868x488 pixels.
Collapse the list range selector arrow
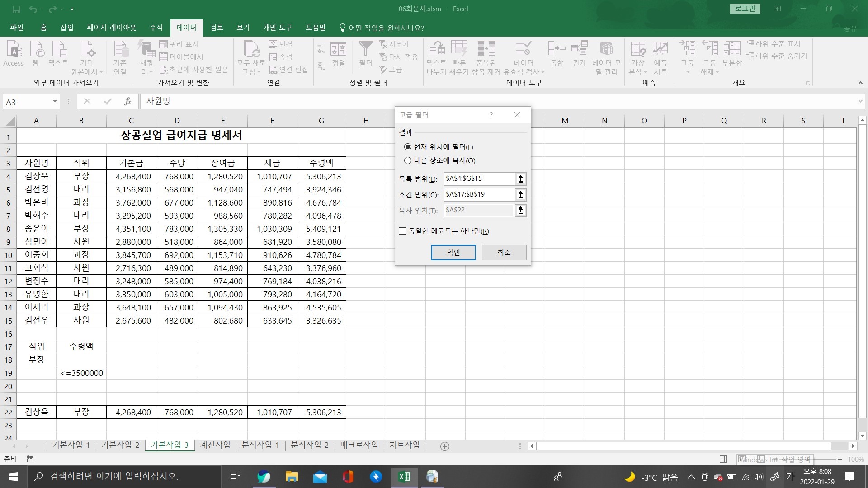pyautogui.click(x=521, y=179)
